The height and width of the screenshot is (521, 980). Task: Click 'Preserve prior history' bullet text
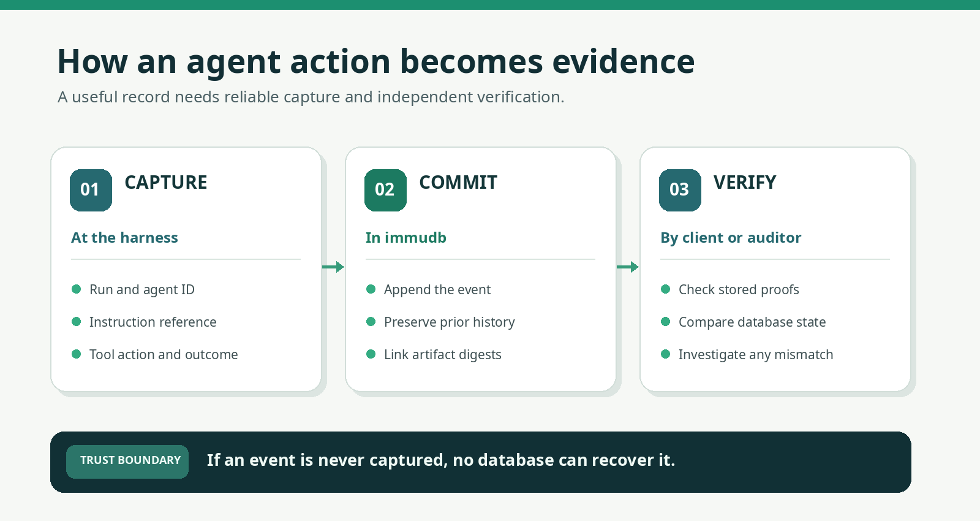pos(449,322)
